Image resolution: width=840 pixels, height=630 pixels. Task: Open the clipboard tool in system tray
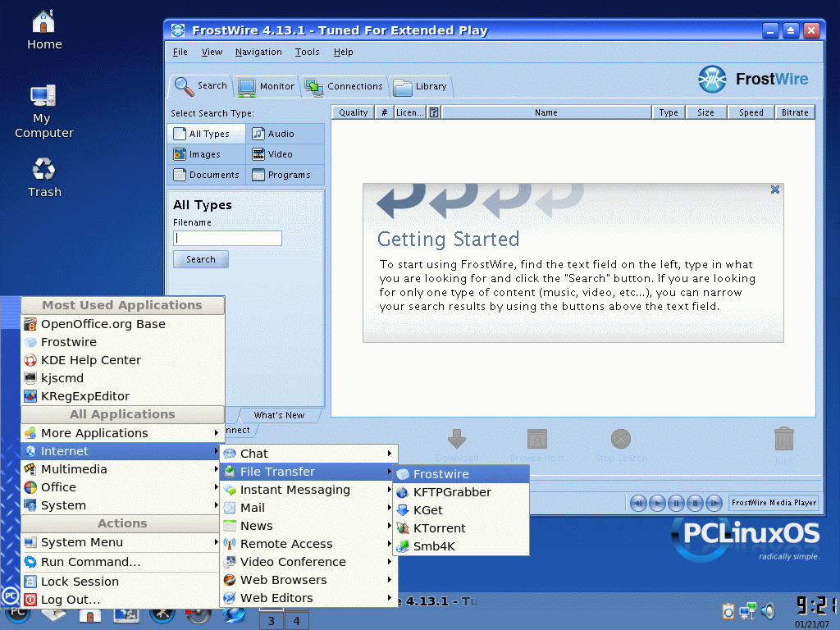coord(728,611)
